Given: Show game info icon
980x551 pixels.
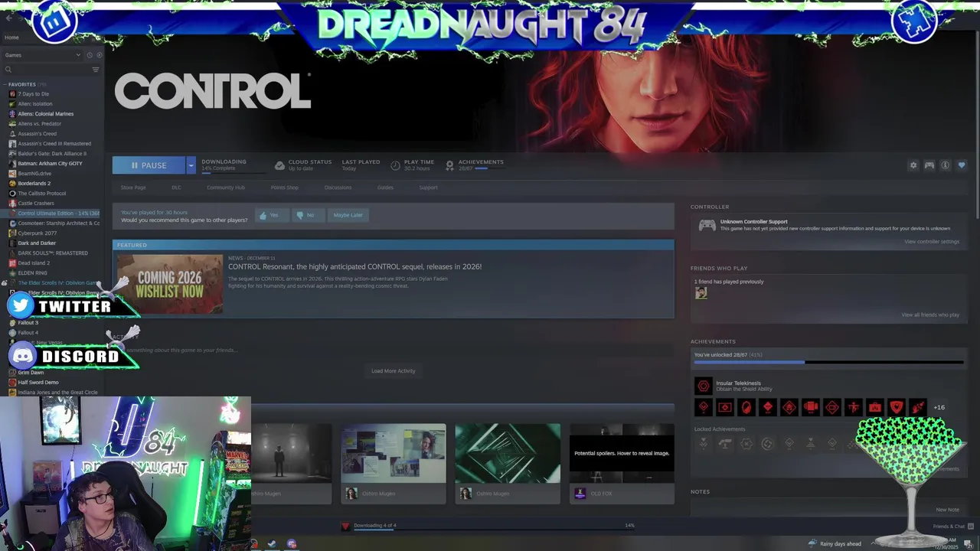Looking at the screenshot, I should coord(945,165).
